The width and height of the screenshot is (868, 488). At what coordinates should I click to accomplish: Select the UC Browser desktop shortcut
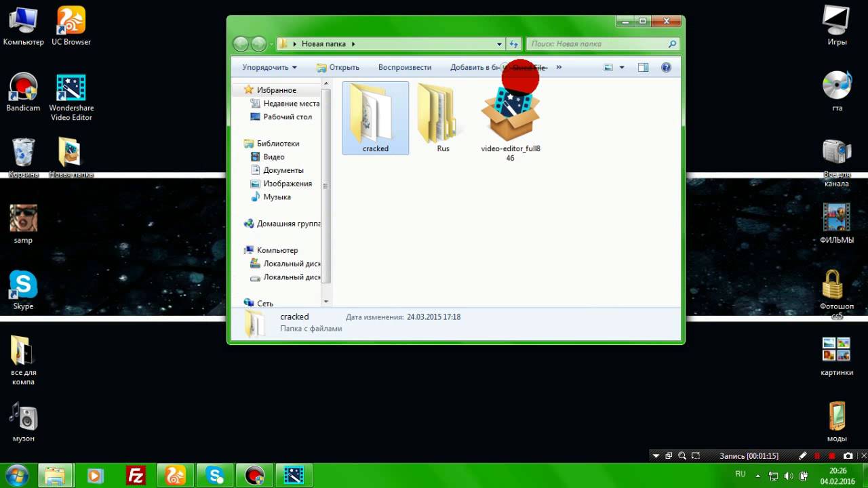(71, 26)
